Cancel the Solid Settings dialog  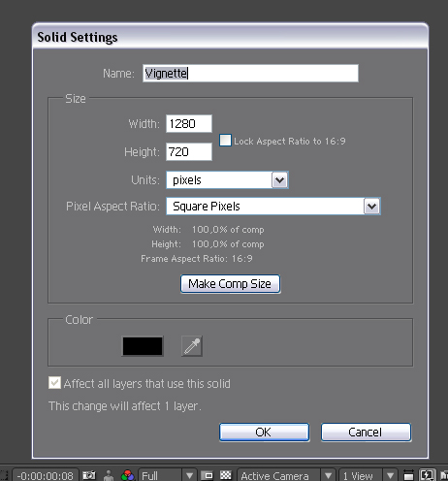366,433
